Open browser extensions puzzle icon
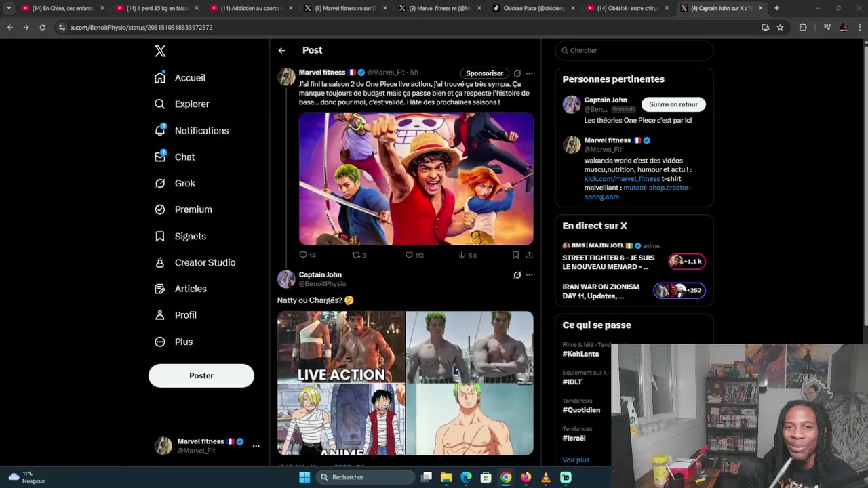This screenshot has width=868, height=488. pyautogui.click(x=803, y=27)
